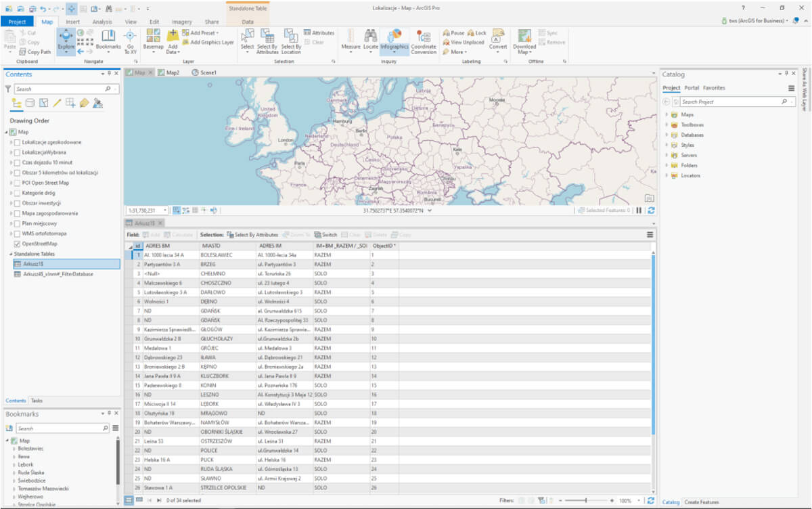Click the Lock labels button
This screenshot has width=812, height=509.
click(477, 32)
